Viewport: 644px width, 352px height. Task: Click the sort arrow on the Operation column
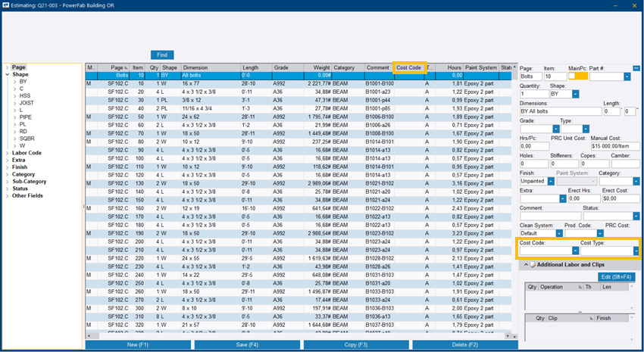pos(580,288)
